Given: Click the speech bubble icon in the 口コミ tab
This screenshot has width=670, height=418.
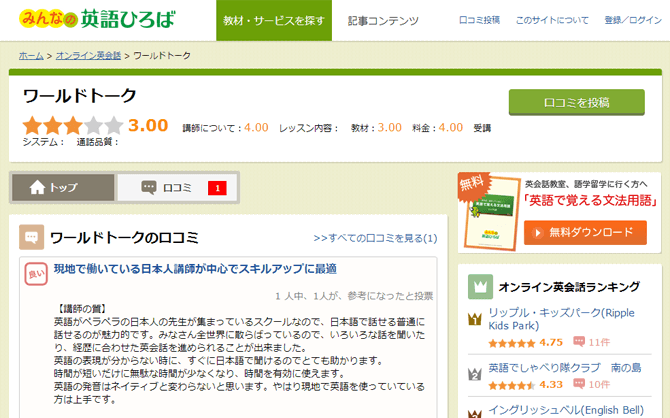Looking at the screenshot, I should [149, 187].
